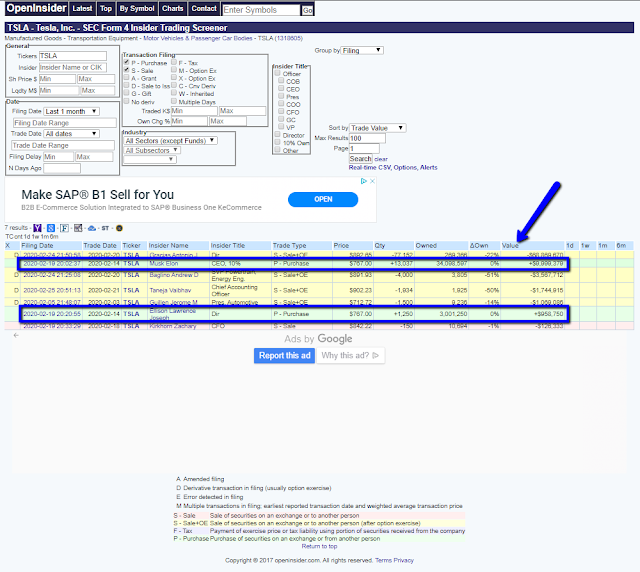
Task: Click the OpenInsider logo
Action: (x=36, y=8)
